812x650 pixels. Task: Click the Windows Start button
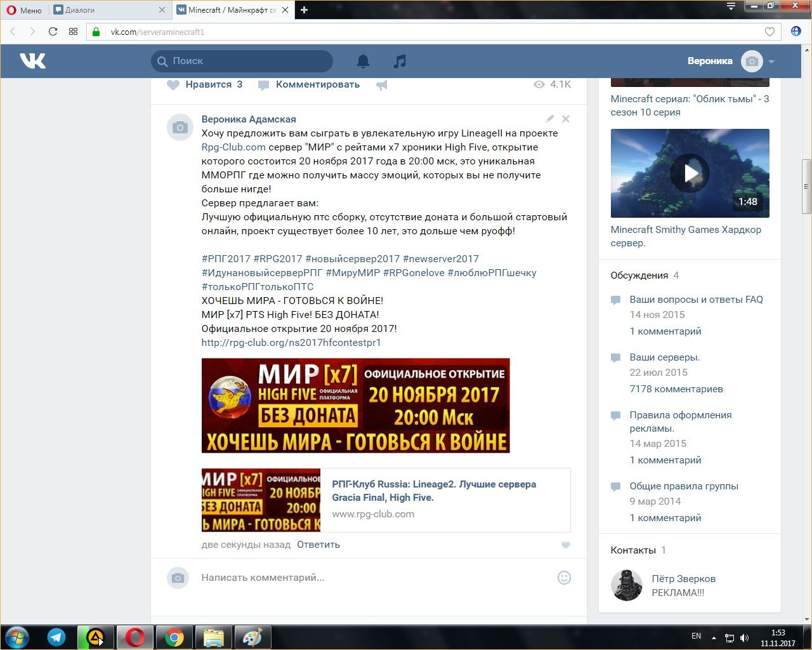(17, 637)
